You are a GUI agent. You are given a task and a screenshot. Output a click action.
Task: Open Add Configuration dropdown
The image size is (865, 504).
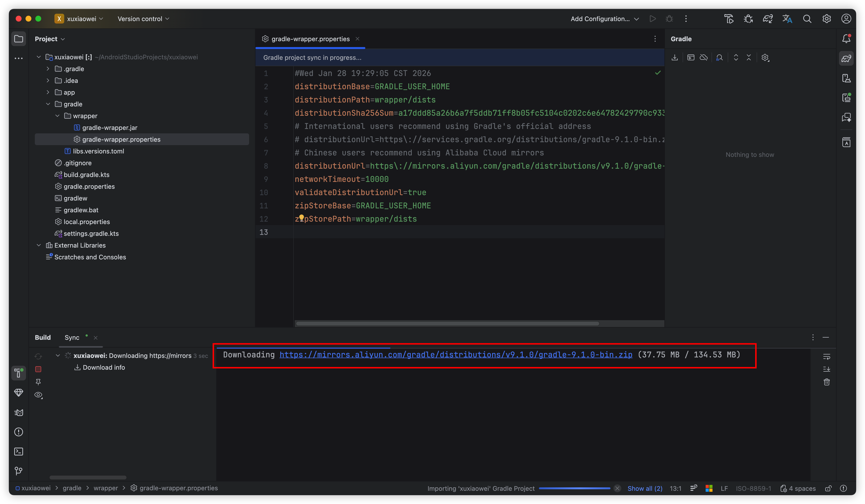click(x=604, y=19)
